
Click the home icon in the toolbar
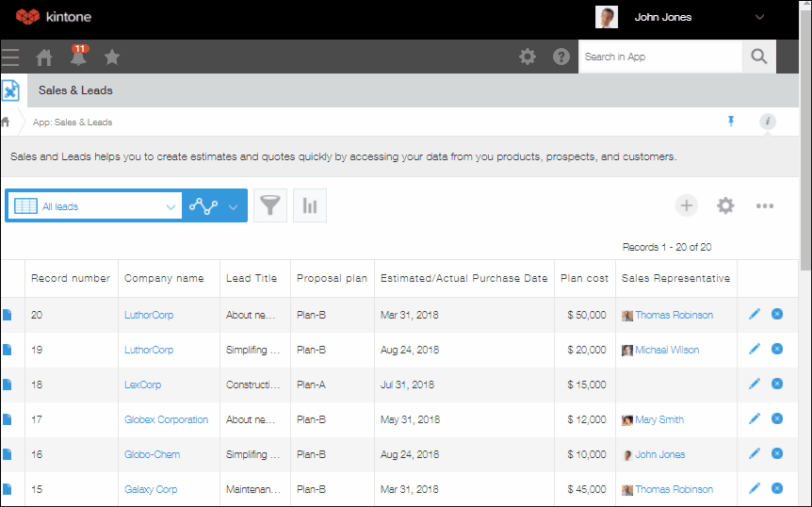44,57
